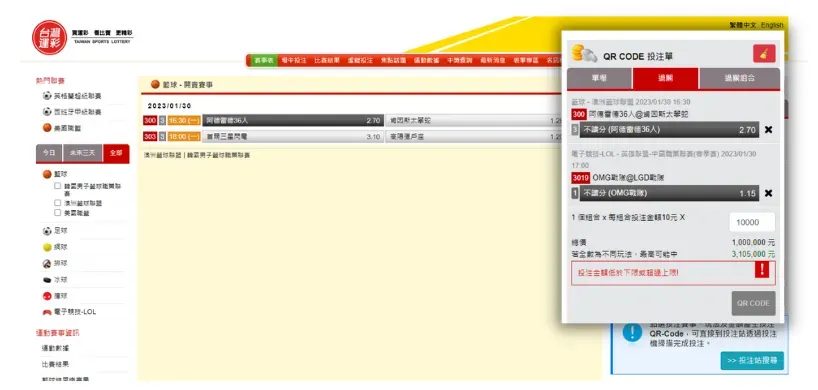Screen dimensions: 818x390
Task: Click the 投注站搜尋 button
Action: click(x=752, y=361)
